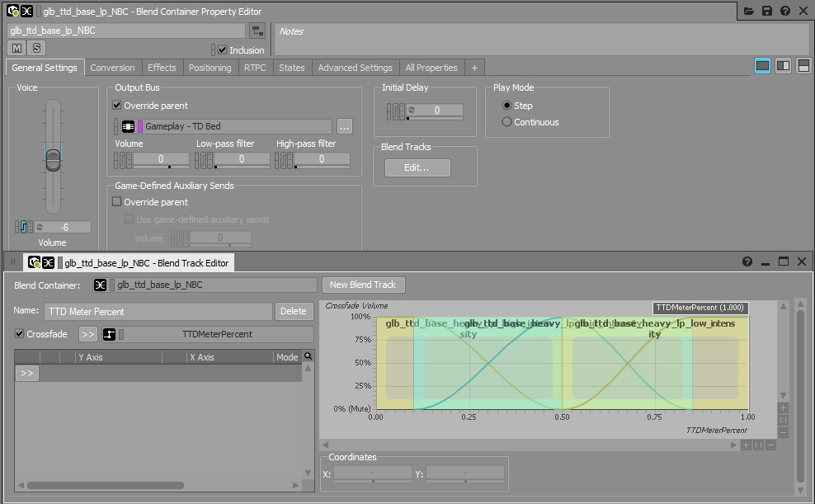This screenshot has height=504, width=815.
Task: Click the Coordinates X value field
Action: coord(373,473)
